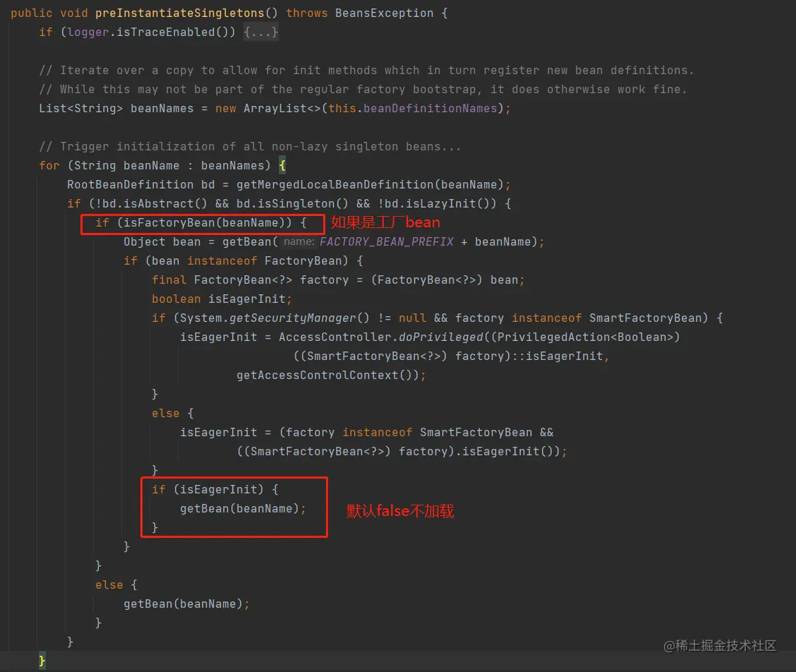
Task: Click !bd.isAbstract() condition
Action: [151, 204]
